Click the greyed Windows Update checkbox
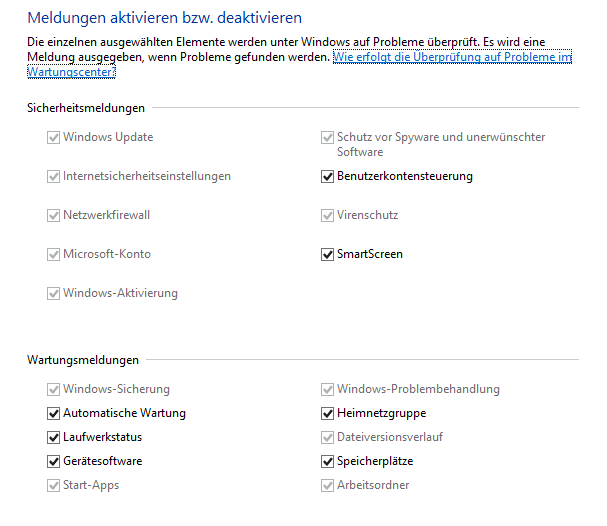The width and height of the screenshot is (607, 526). [x=53, y=137]
